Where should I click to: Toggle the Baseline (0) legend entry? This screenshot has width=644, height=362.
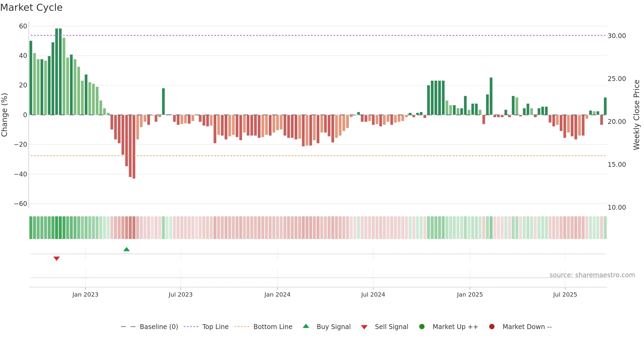coord(149,327)
